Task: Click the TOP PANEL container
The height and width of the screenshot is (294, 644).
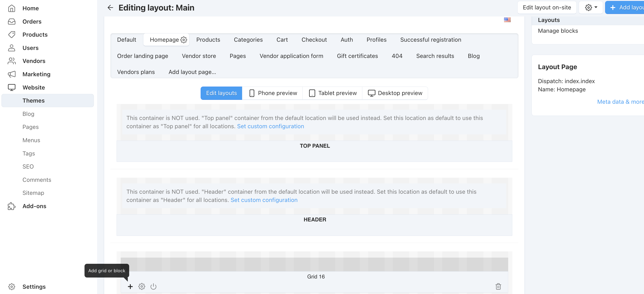Action: tap(314, 151)
